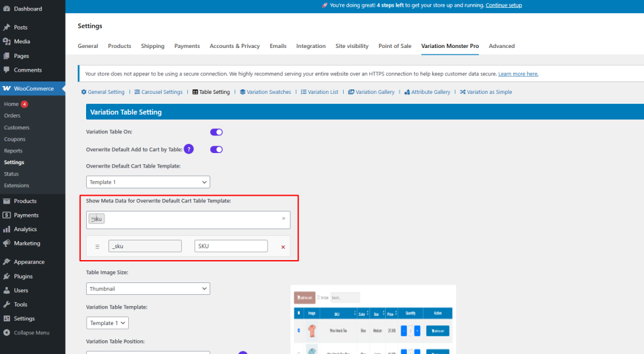Select the Variation Monster Pro tab

coord(449,46)
